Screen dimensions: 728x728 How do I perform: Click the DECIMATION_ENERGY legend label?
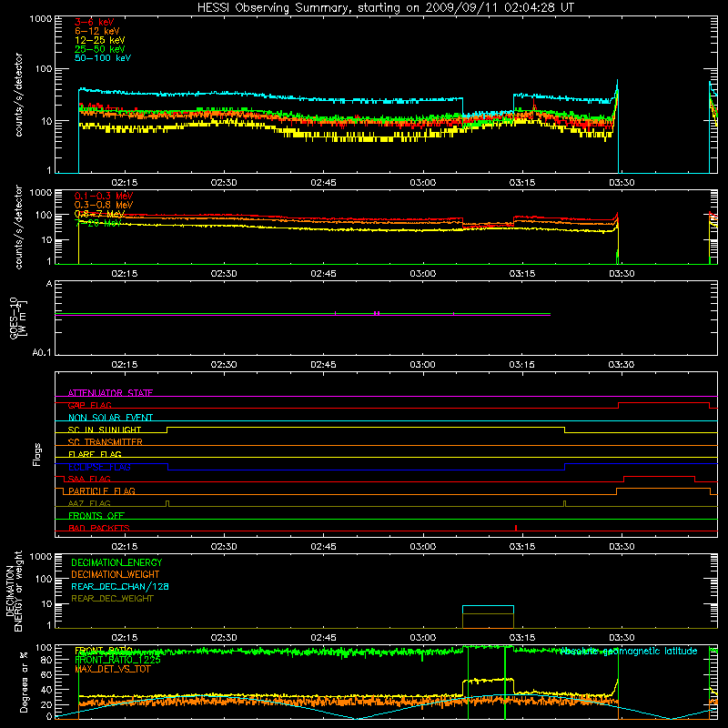[x=116, y=562]
